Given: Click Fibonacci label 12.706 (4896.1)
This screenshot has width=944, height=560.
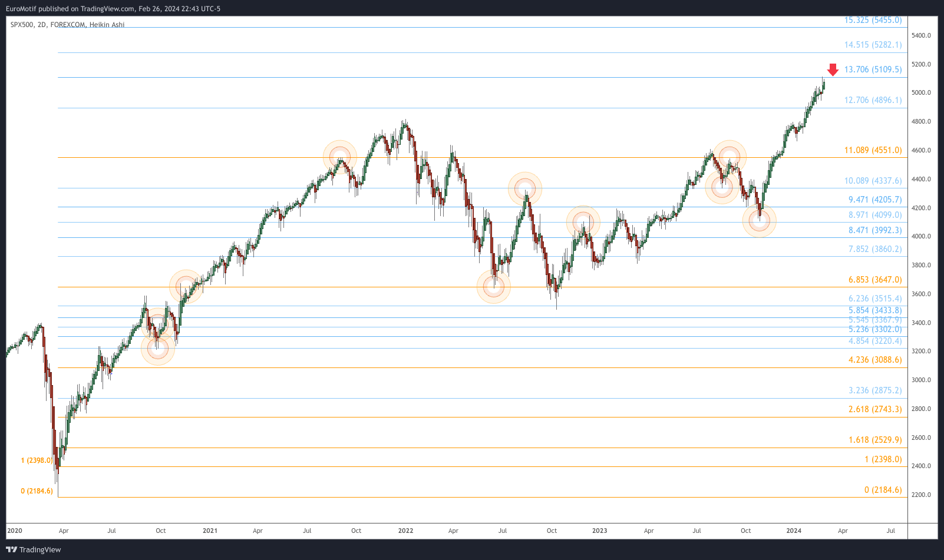Looking at the screenshot, I should coord(873,100).
